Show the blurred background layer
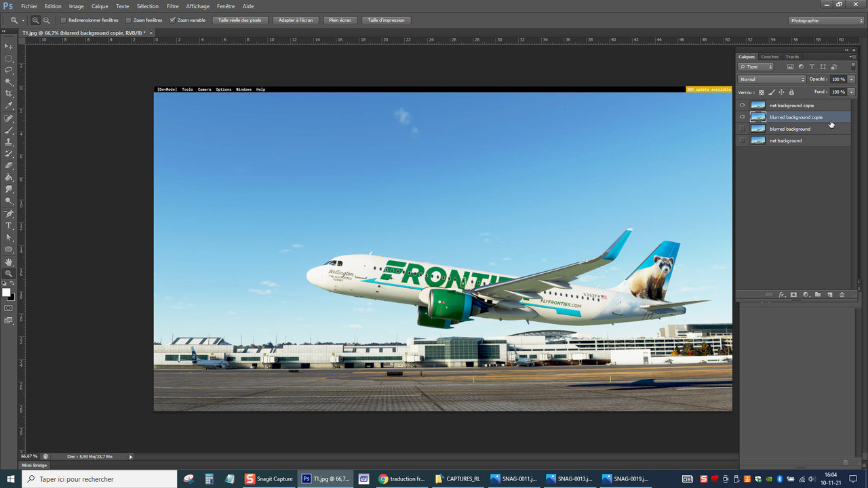Screen dimensions: 868x488 coord(742,129)
